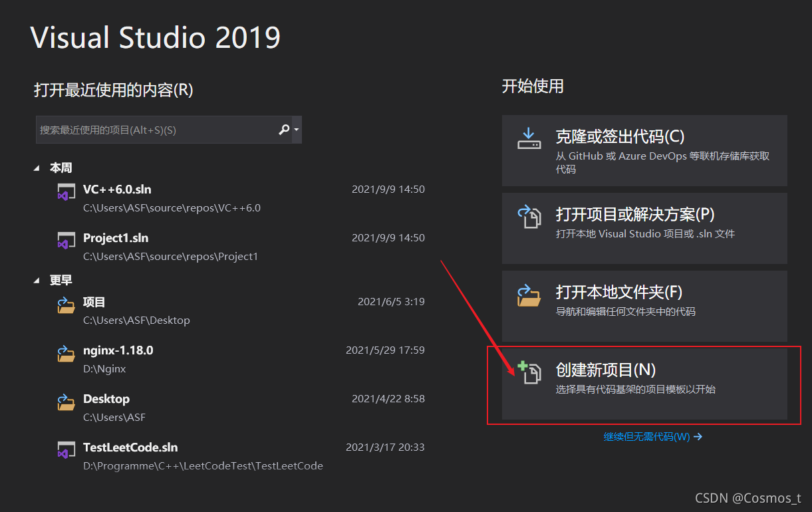Image resolution: width=812 pixels, height=512 pixels.
Task: Click the TestLeetCode.sln solution icon
Action: 66,449
